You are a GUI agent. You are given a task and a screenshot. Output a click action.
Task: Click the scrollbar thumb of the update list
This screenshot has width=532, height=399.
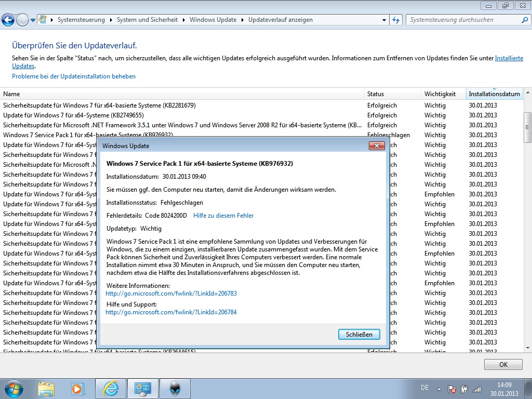[x=528, y=128]
